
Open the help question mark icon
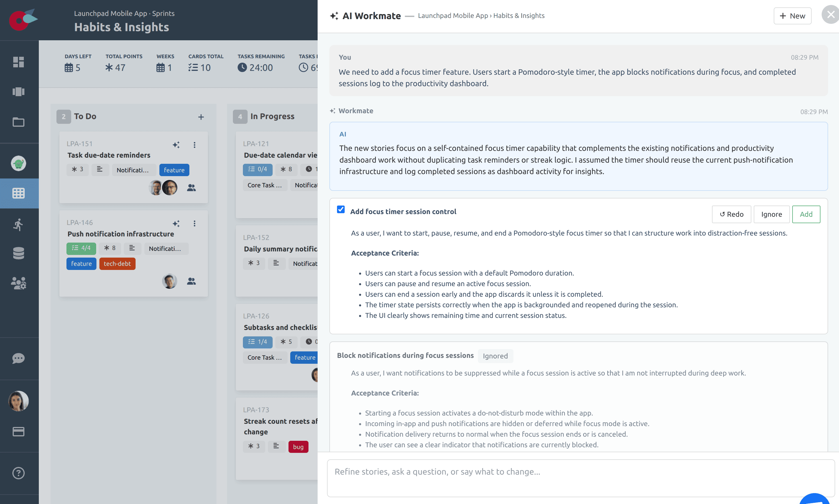click(19, 473)
